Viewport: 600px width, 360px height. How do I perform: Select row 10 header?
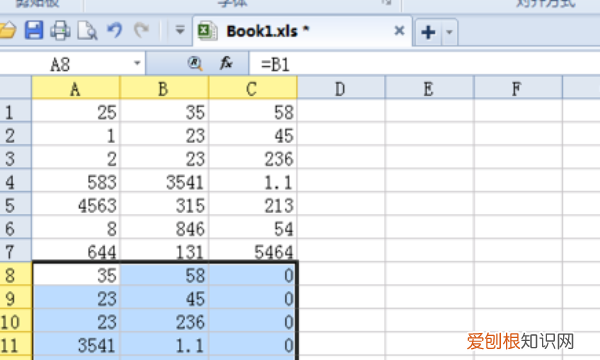coord(15,321)
